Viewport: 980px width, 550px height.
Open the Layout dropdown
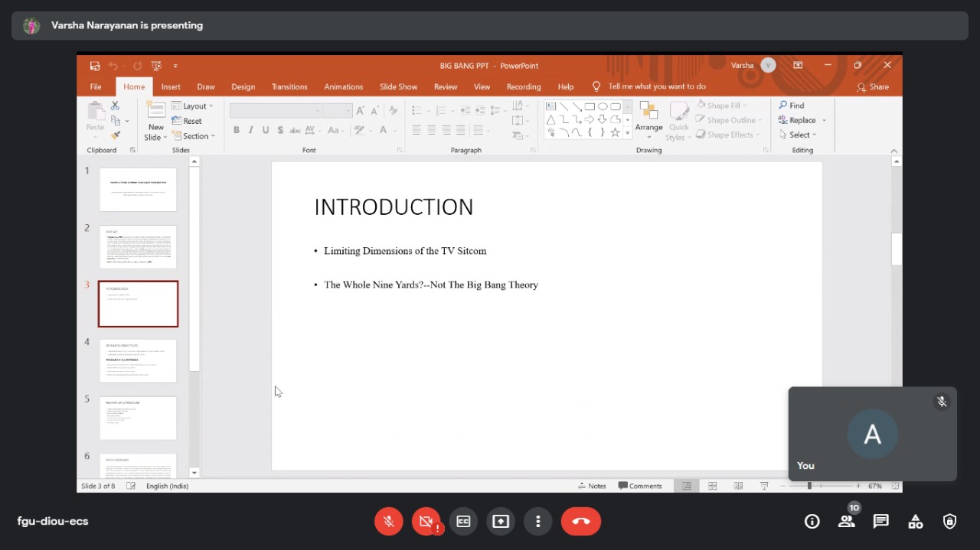coord(193,106)
